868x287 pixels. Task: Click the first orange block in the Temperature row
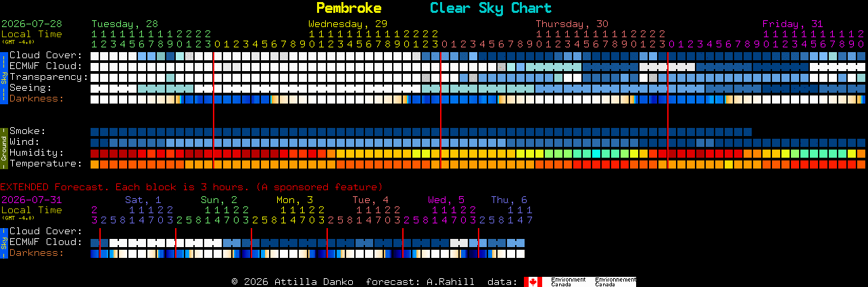tap(95, 164)
